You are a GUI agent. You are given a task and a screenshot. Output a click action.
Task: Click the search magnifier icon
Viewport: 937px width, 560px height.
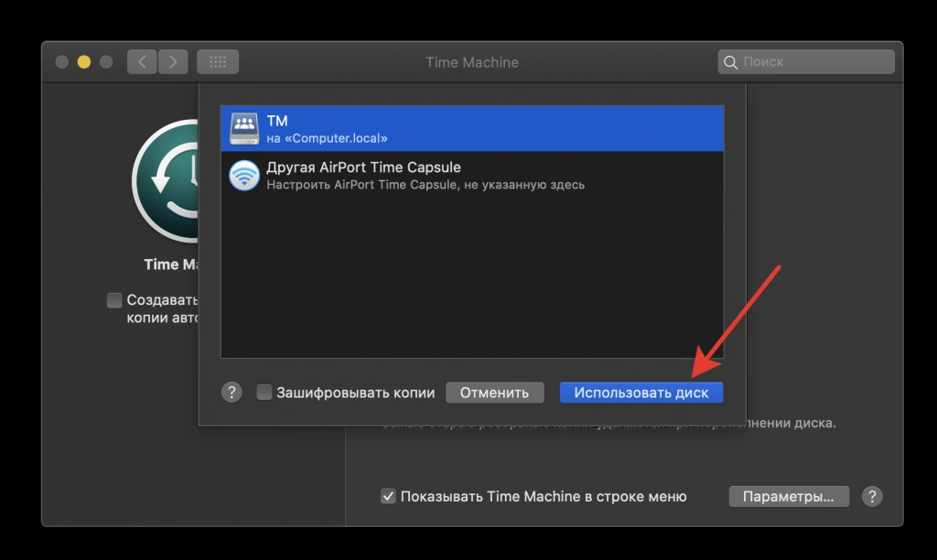click(730, 62)
